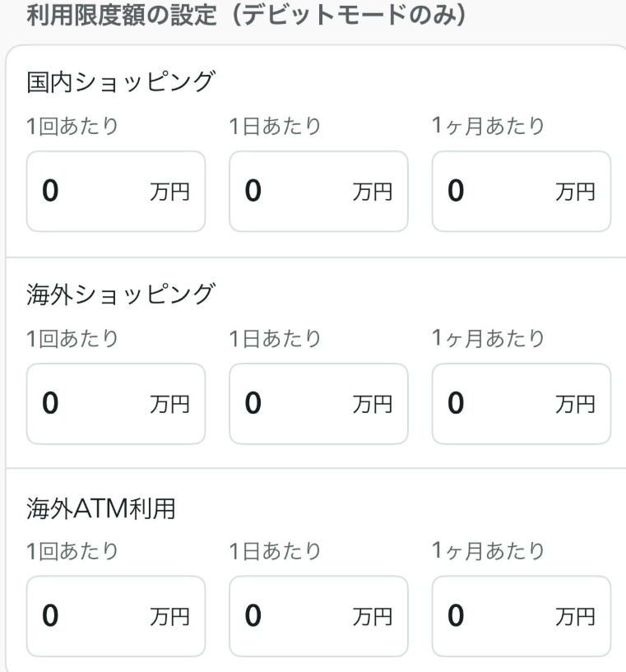Click 万円 unit in 海外ショッピング 1ヶ月あたり field

tap(575, 404)
